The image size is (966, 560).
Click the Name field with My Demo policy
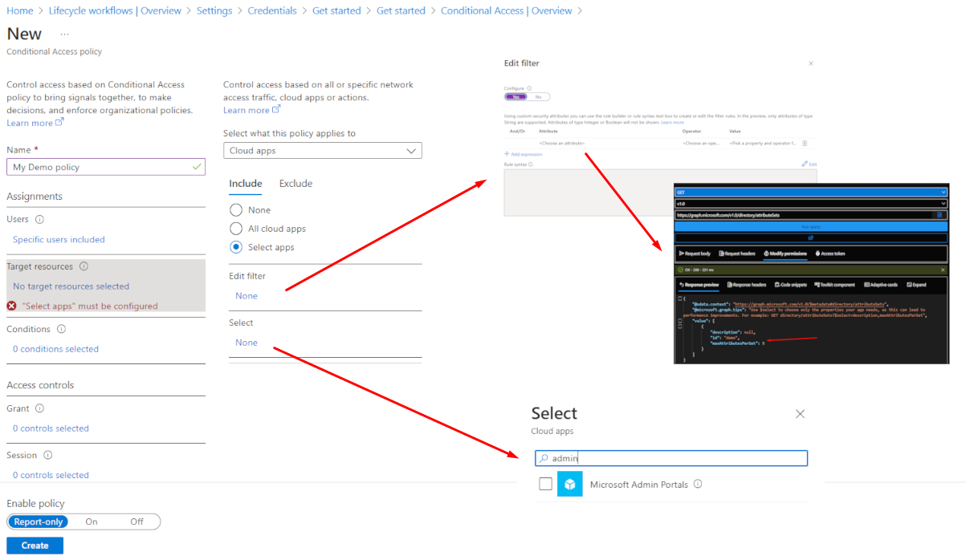100,167
